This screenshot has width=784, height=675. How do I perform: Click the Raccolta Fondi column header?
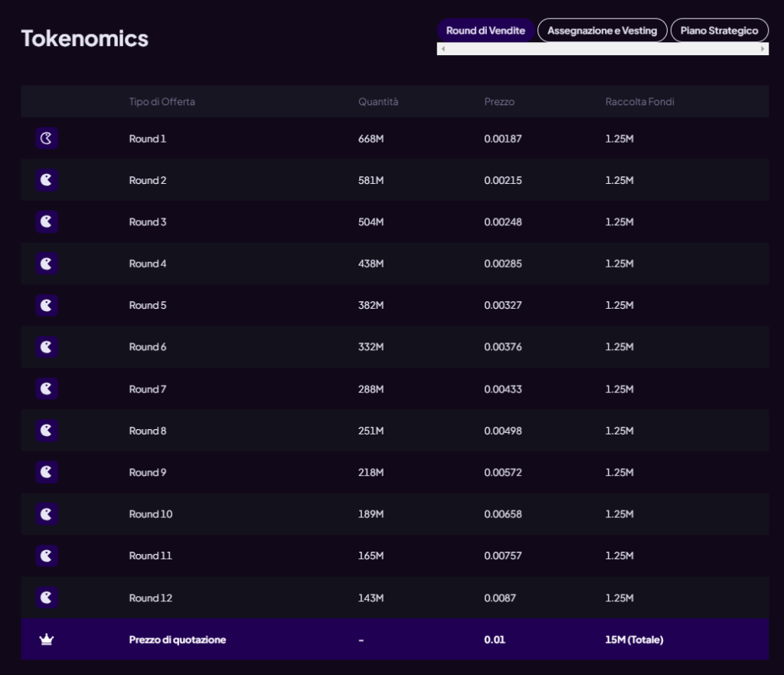tap(639, 102)
